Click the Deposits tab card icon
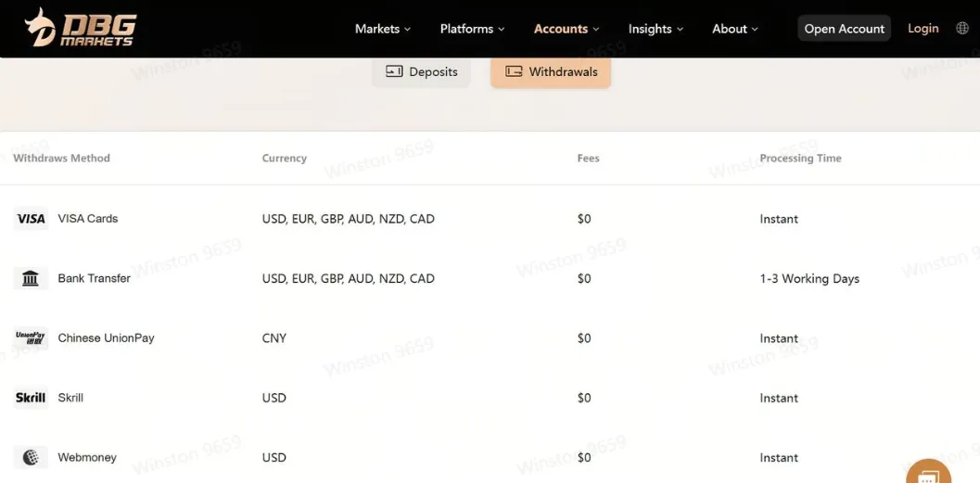The width and height of the screenshot is (980, 483). 394,71
